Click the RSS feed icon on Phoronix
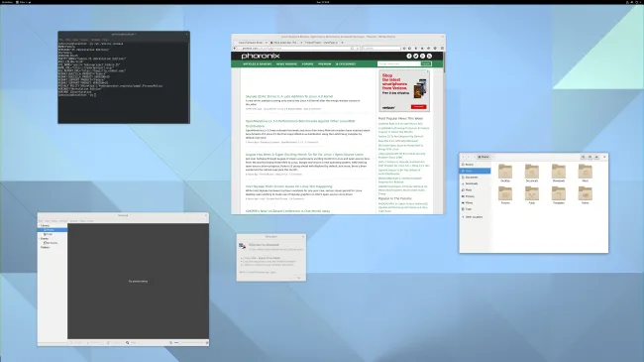This screenshot has height=362, width=644. pos(429,56)
